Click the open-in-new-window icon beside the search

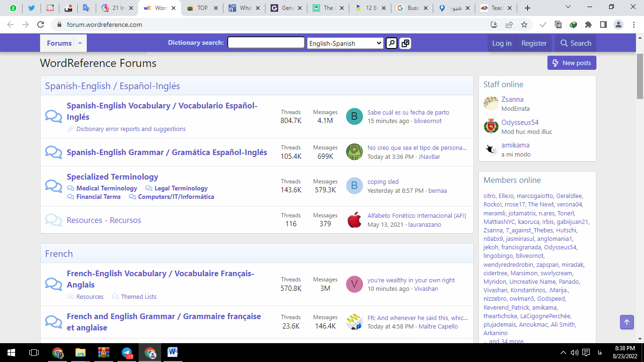click(405, 43)
